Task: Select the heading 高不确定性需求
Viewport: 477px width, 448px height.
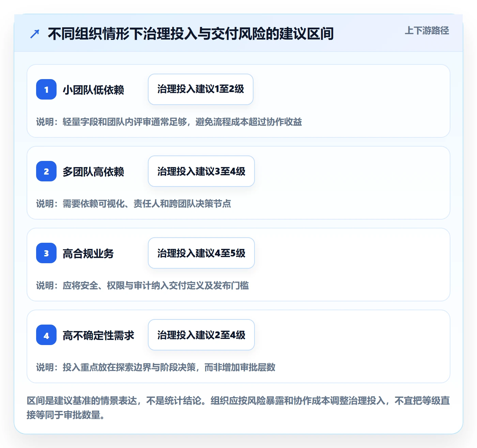Action: pos(98,335)
